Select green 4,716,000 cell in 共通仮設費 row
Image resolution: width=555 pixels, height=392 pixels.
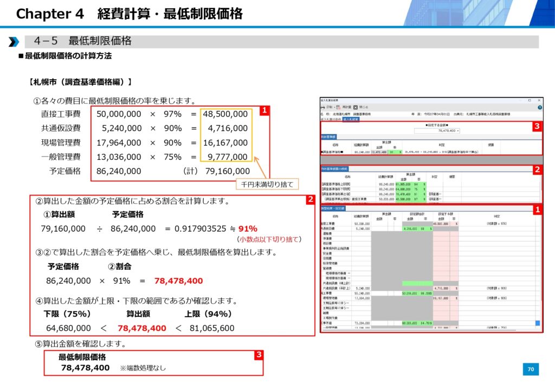coord(414,228)
